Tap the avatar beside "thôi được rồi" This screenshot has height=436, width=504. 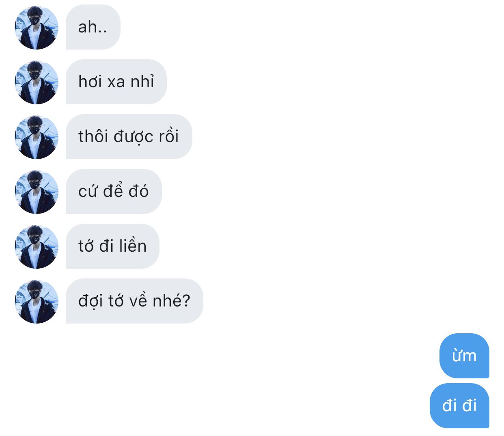pos(37,137)
